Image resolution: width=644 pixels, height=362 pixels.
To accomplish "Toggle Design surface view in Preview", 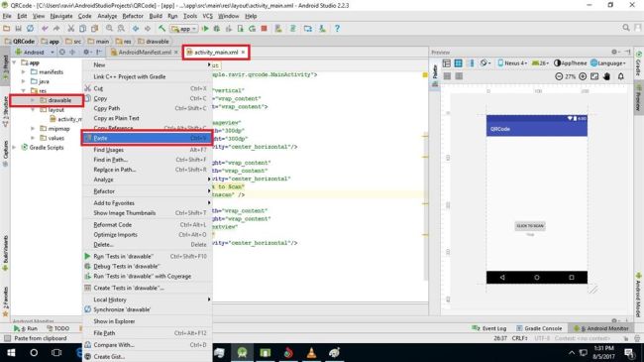I will pyautogui.click(x=447, y=62).
